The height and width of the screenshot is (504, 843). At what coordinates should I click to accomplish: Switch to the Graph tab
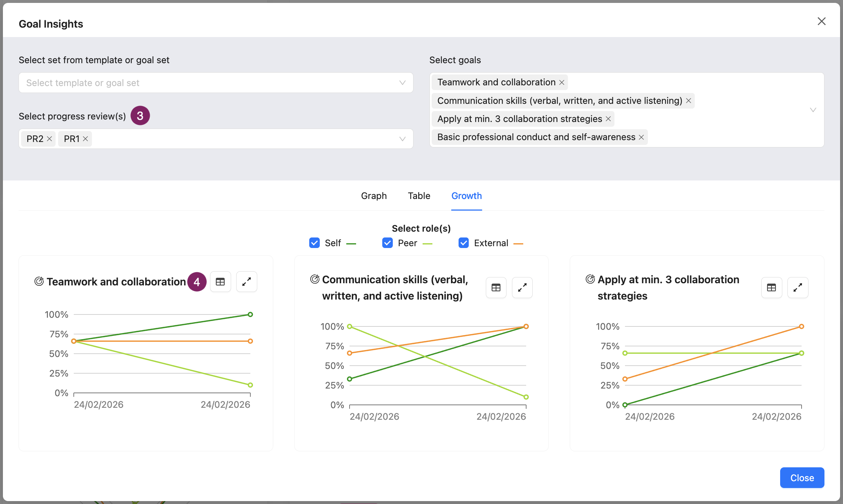click(x=374, y=196)
